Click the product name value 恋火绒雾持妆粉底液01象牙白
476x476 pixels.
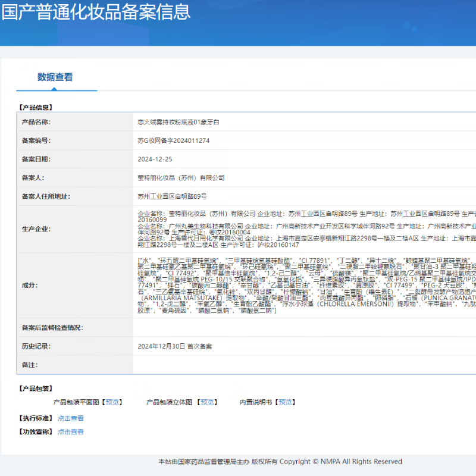pyautogui.click(x=178, y=122)
